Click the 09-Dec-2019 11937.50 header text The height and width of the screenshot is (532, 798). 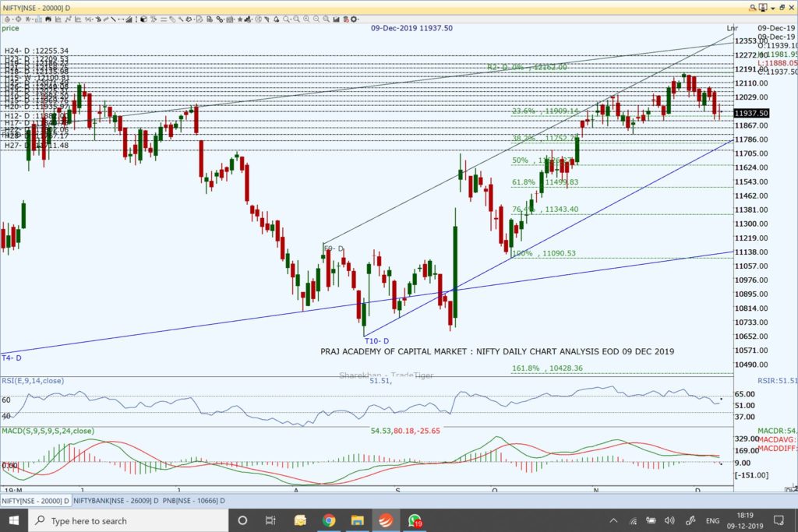point(411,28)
